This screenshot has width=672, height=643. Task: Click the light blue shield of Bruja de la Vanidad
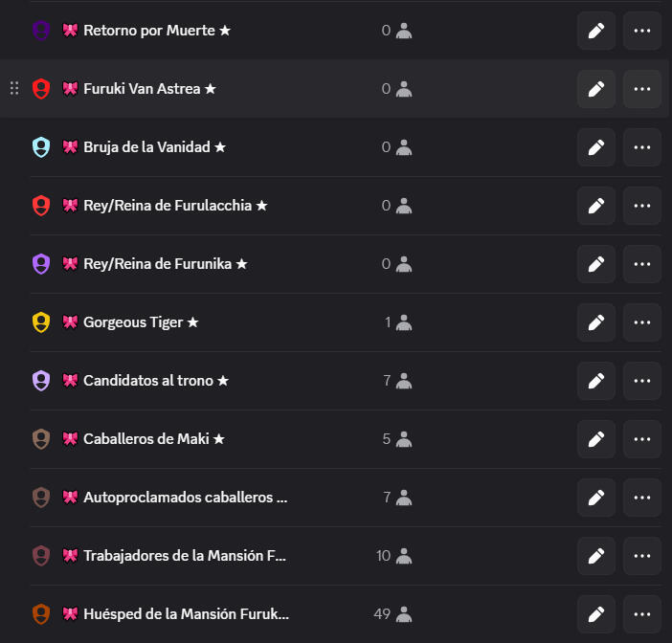pos(41,147)
